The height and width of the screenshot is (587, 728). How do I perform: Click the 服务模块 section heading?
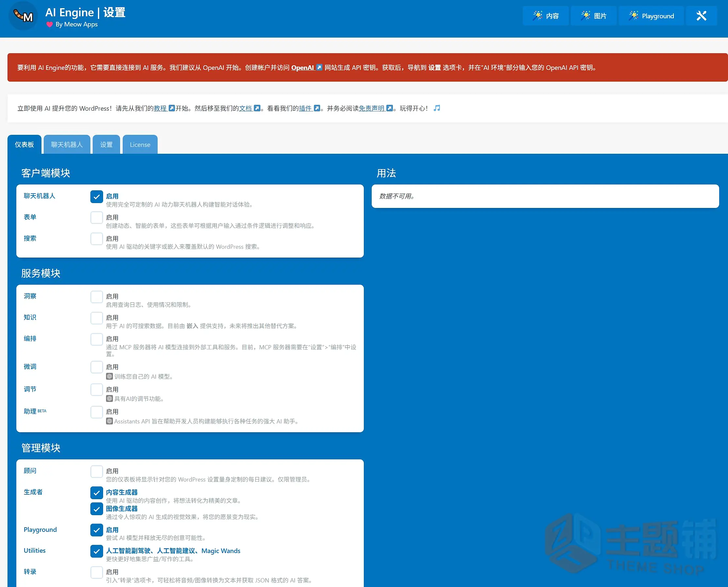click(x=41, y=273)
